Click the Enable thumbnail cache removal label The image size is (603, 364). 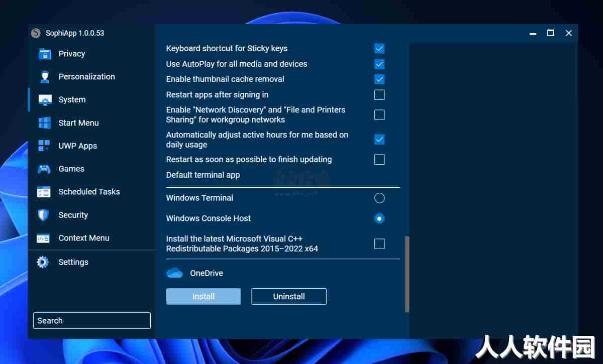[x=225, y=79]
